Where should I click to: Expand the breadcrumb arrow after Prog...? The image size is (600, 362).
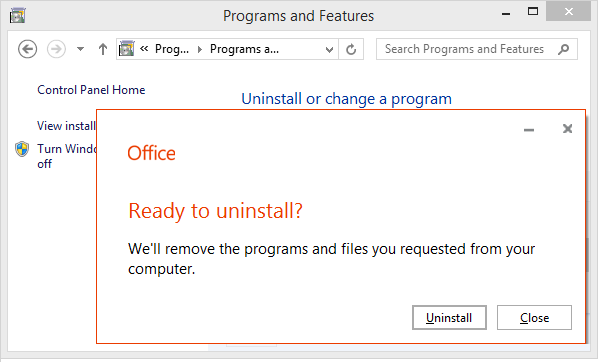pos(199,49)
